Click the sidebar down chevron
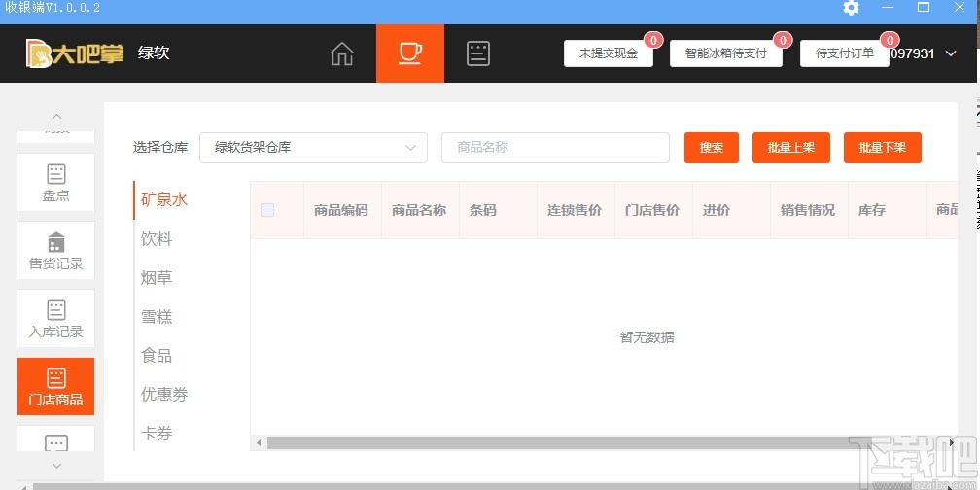This screenshot has width=980, height=490. 56,466
